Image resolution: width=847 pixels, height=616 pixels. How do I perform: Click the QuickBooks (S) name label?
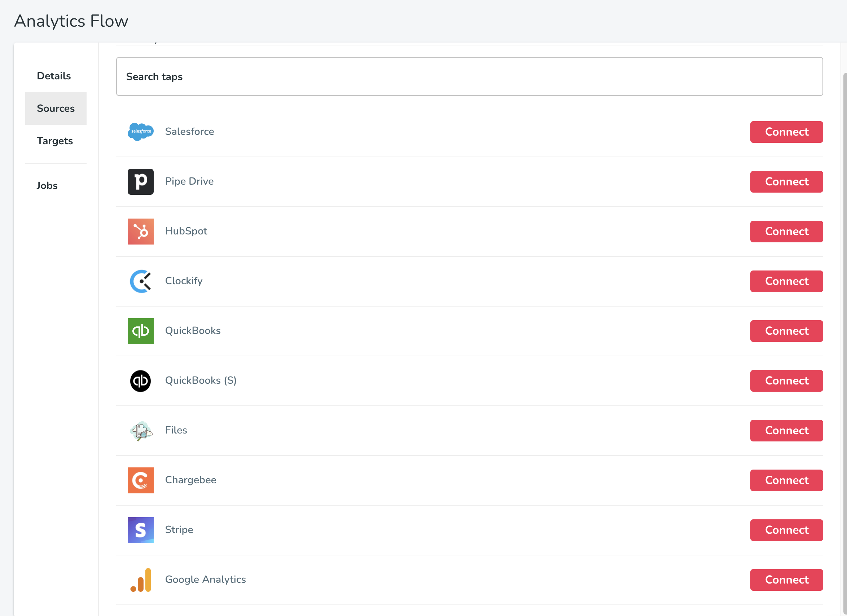[201, 380]
